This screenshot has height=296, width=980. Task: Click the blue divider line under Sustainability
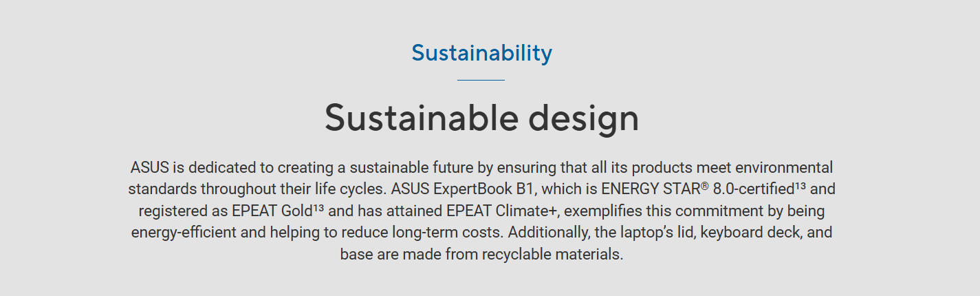[481, 81]
